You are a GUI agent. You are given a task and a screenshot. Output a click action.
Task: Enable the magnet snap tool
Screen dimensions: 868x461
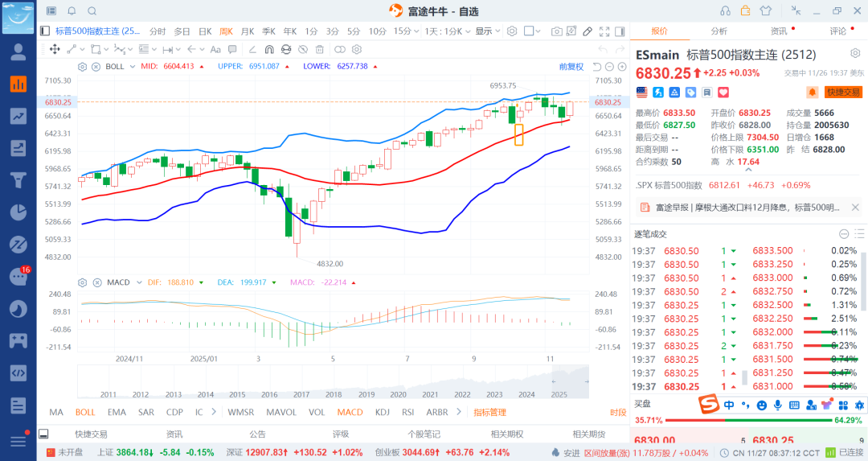tap(269, 49)
